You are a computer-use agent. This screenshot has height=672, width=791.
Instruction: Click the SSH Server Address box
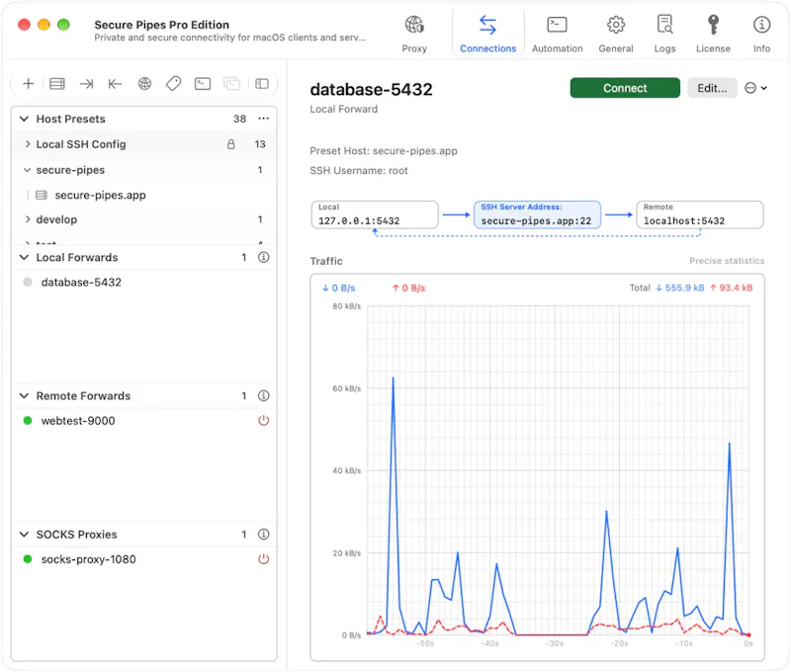click(537, 215)
